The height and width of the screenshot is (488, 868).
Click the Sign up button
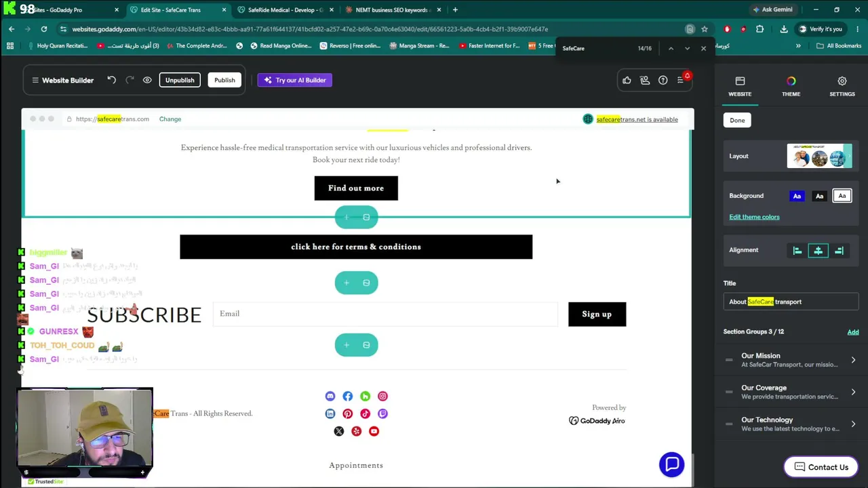pos(597,314)
